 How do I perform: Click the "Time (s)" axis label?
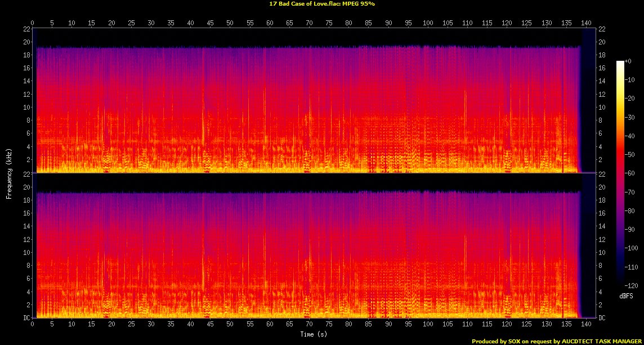click(313, 334)
